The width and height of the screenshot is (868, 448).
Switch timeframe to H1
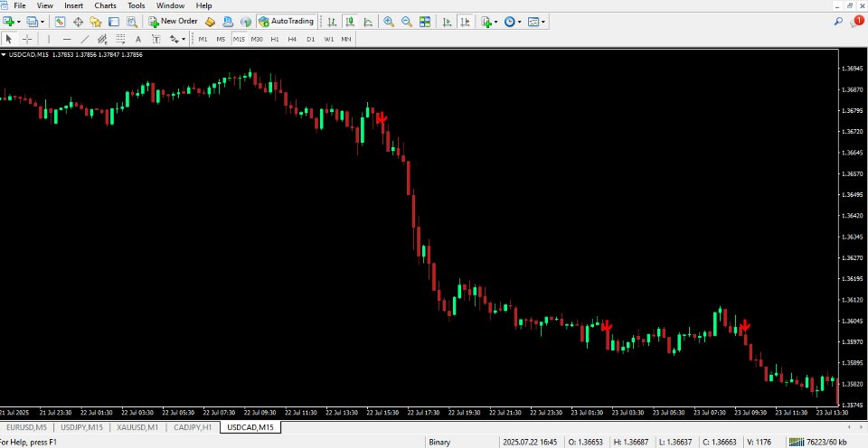[x=275, y=39]
